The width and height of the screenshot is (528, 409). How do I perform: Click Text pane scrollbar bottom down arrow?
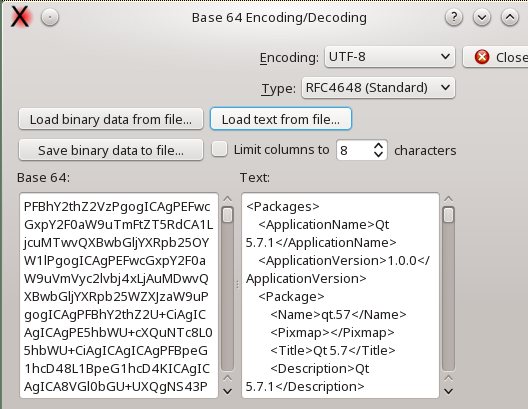449,391
